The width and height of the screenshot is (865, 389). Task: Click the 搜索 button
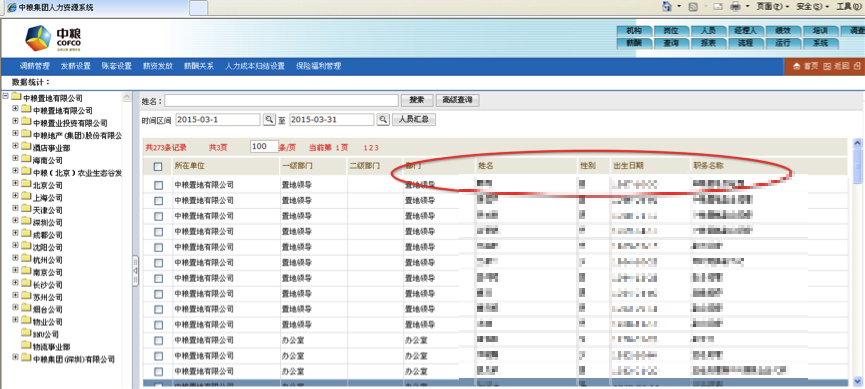pyautogui.click(x=417, y=100)
